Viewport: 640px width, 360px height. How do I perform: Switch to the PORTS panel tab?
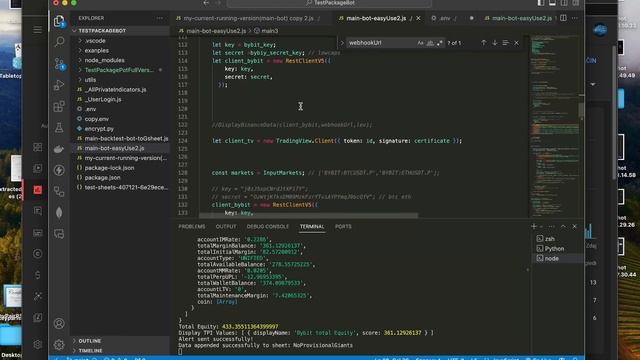tap(343, 226)
